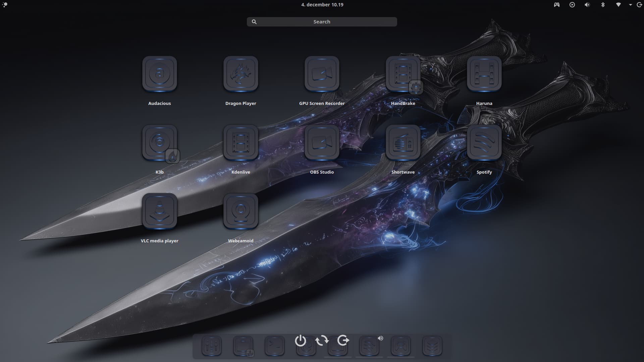The image size is (644, 362).
Task: Launch the Kdenlive video editor
Action: (x=240, y=142)
